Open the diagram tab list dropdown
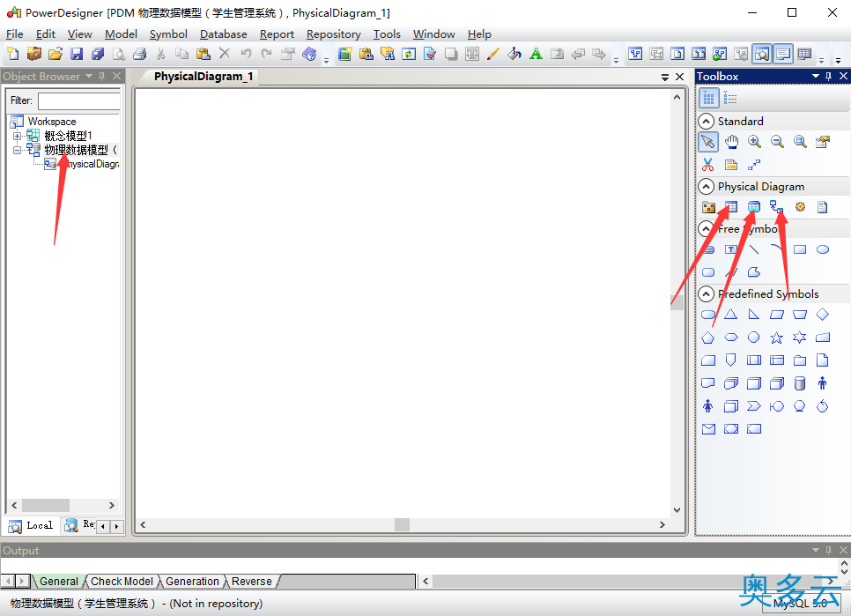Viewport: 851px width, 616px height. click(665, 77)
